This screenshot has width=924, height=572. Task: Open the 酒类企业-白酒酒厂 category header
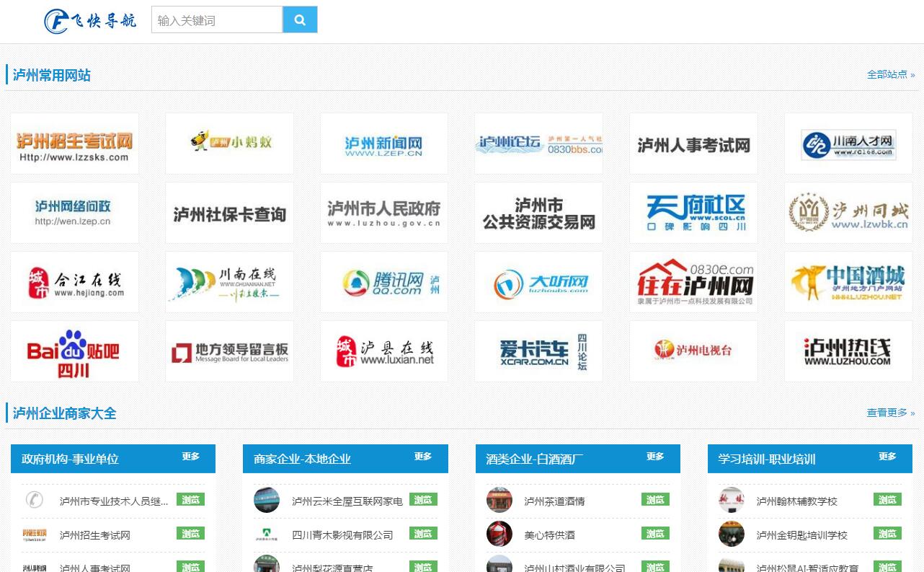point(534,459)
